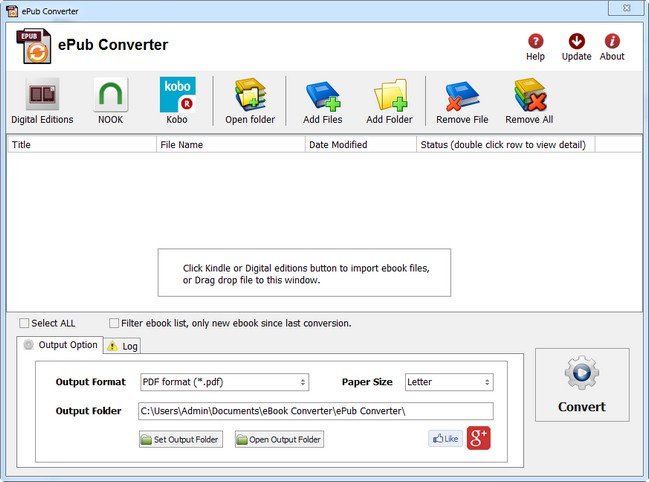The image size is (649, 482).
Task: Remove File from the list
Action: [x=462, y=101]
